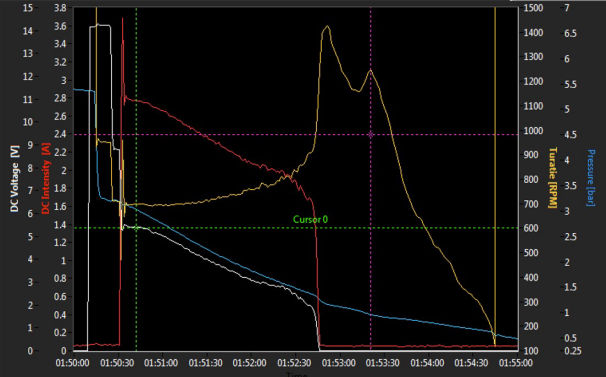Click the 3.5 value on Pressure axis

[570, 186]
